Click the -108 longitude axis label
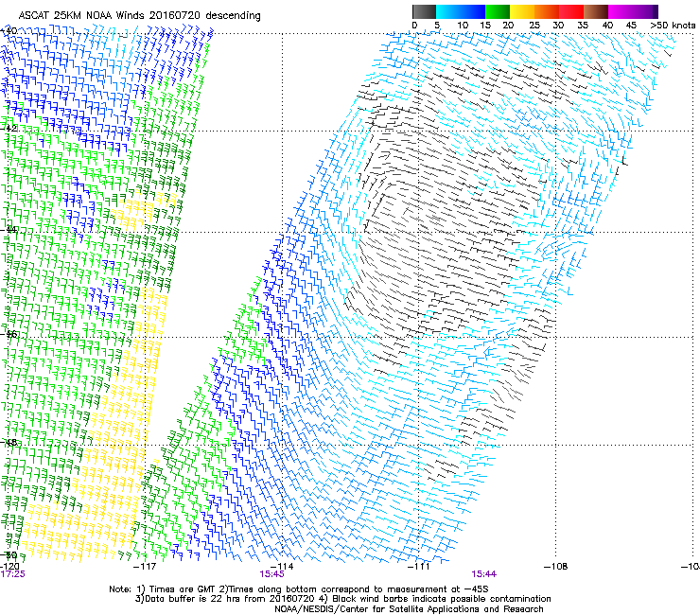Viewport: 700px width, 615px height. 556,567
